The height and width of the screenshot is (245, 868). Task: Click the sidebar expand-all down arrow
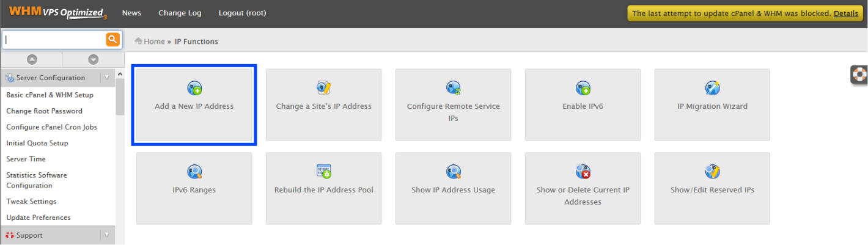coord(93,60)
